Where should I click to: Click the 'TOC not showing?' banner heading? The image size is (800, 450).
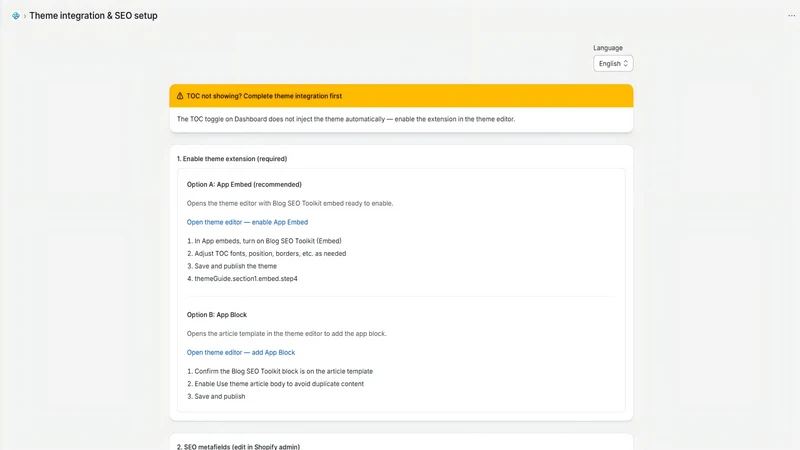coord(264,96)
